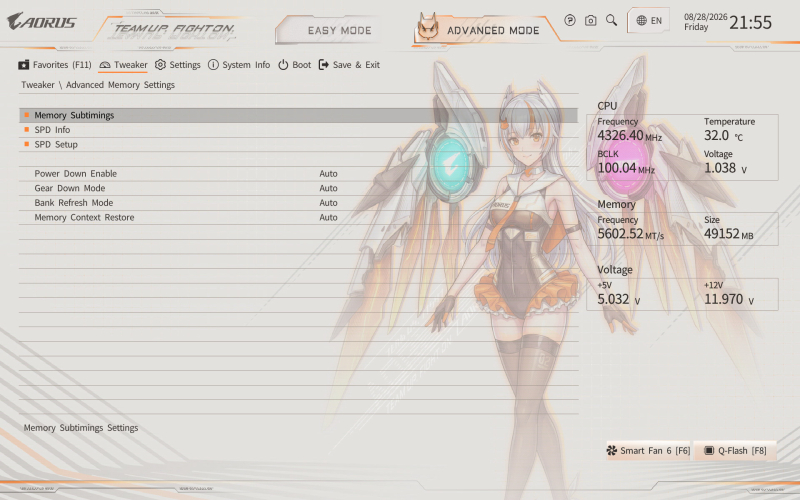Click the CPU temperature 32.0 °C value
This screenshot has width=800, height=500.
(723, 136)
